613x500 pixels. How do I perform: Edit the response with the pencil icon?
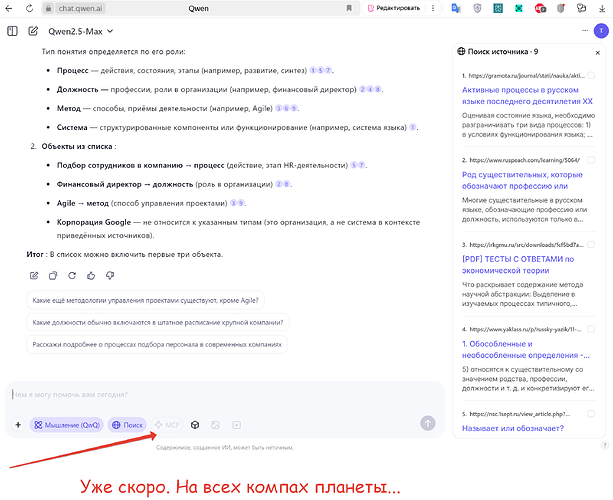(x=34, y=276)
